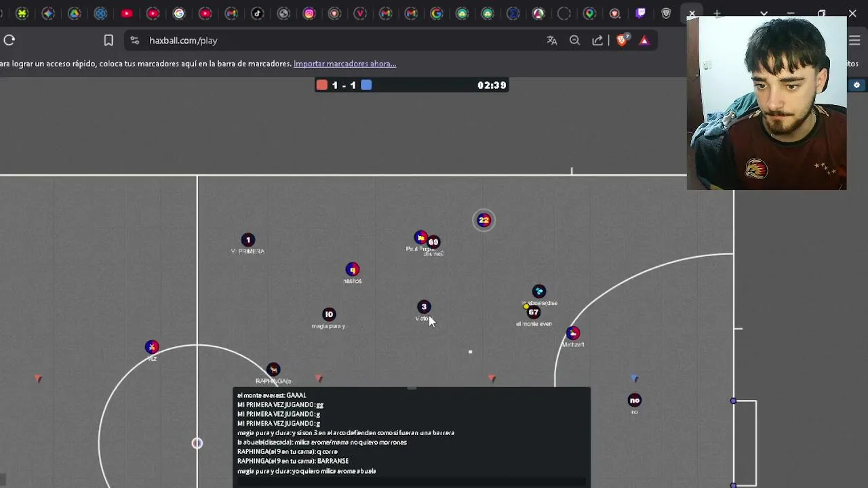Click the RAPHINGA player disc
Viewport: 868px width, 488px height.
click(x=273, y=369)
